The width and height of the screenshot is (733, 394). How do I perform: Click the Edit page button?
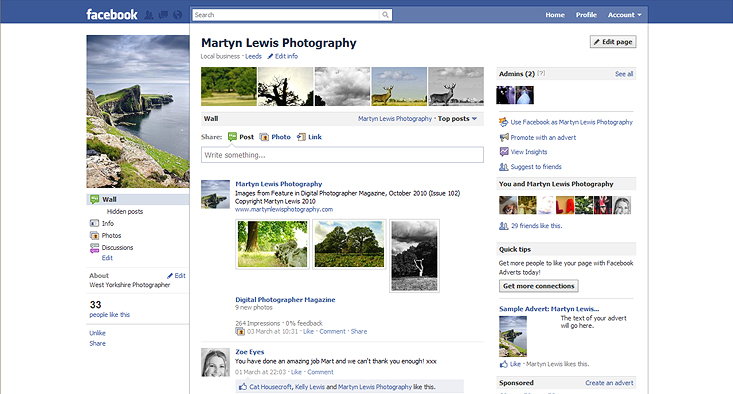tap(613, 42)
